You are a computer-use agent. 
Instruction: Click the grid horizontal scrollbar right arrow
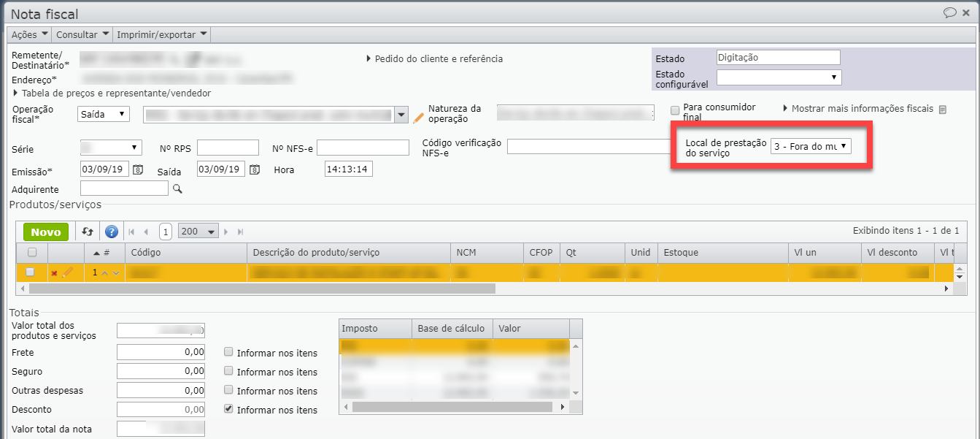tap(946, 289)
